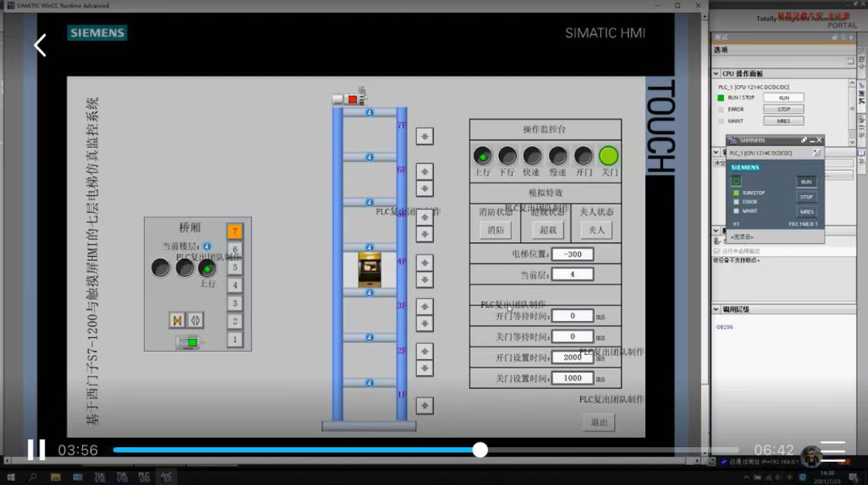Click the open-door icon in the car panel
Screen dimensions: 868x485
(x=195, y=320)
